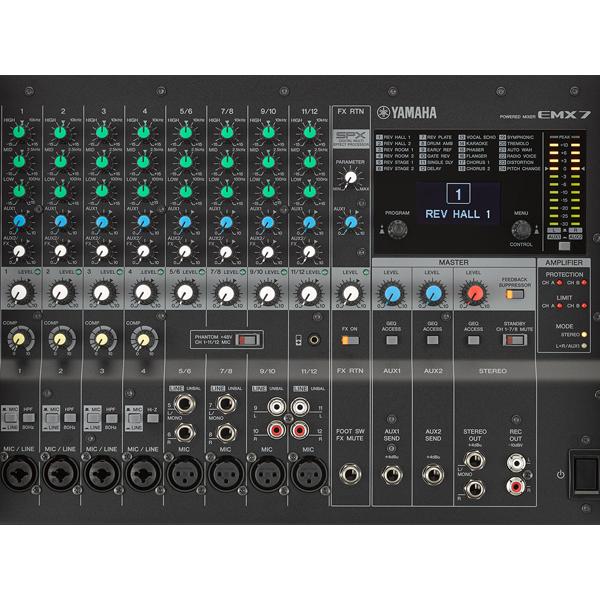Click the 11/12 stereo mini input jack

point(314,339)
